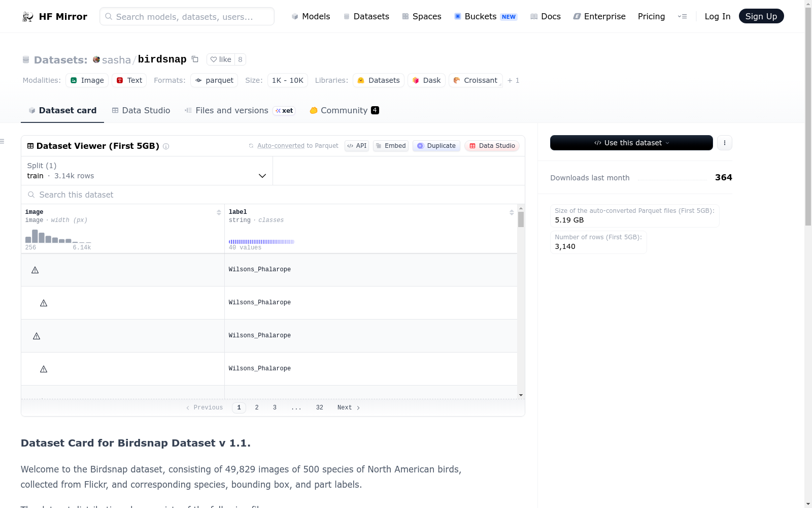Click the 364 downloads count
The width and height of the screenshot is (812, 508).
[724, 177]
